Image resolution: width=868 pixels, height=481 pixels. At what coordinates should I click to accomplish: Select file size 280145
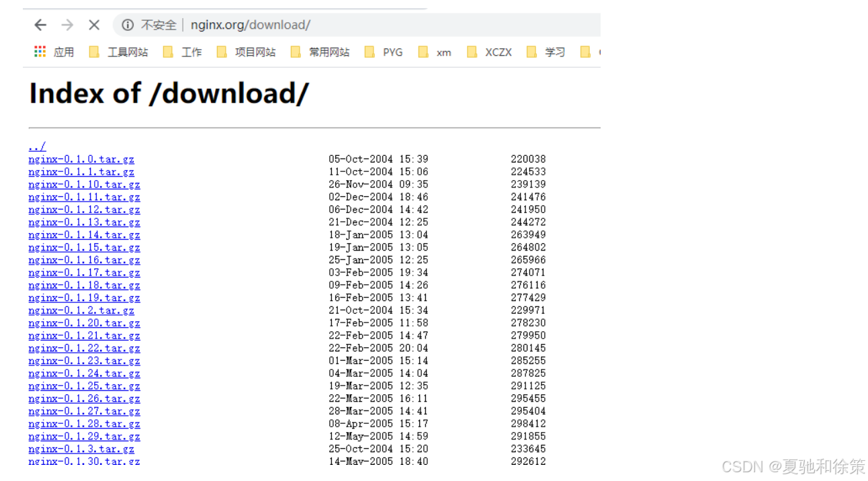[x=528, y=348]
